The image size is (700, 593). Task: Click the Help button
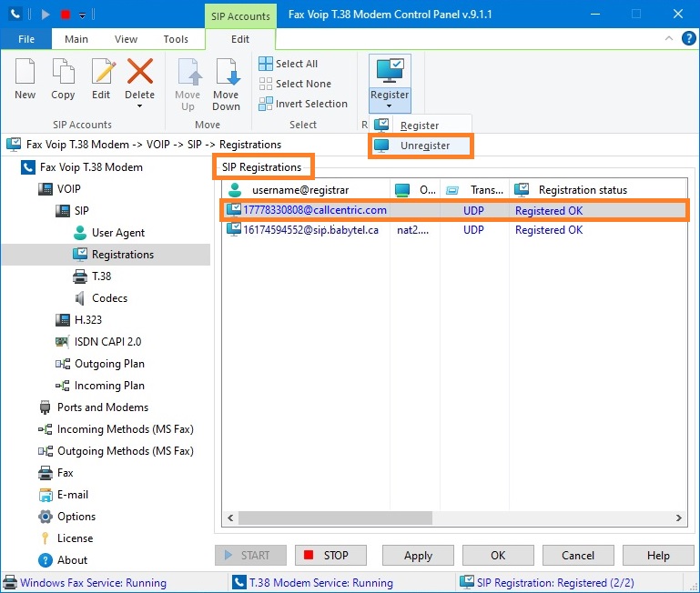(658, 556)
